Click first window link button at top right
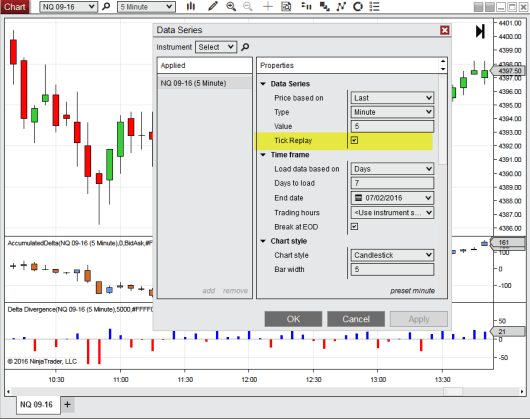530x419 pixels. [x=478, y=7]
